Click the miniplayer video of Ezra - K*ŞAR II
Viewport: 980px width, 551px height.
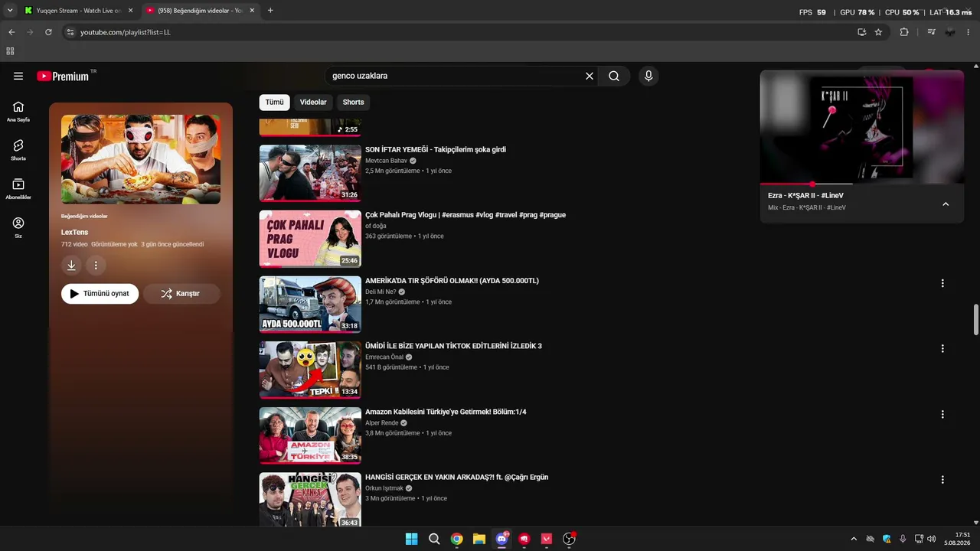(x=862, y=127)
